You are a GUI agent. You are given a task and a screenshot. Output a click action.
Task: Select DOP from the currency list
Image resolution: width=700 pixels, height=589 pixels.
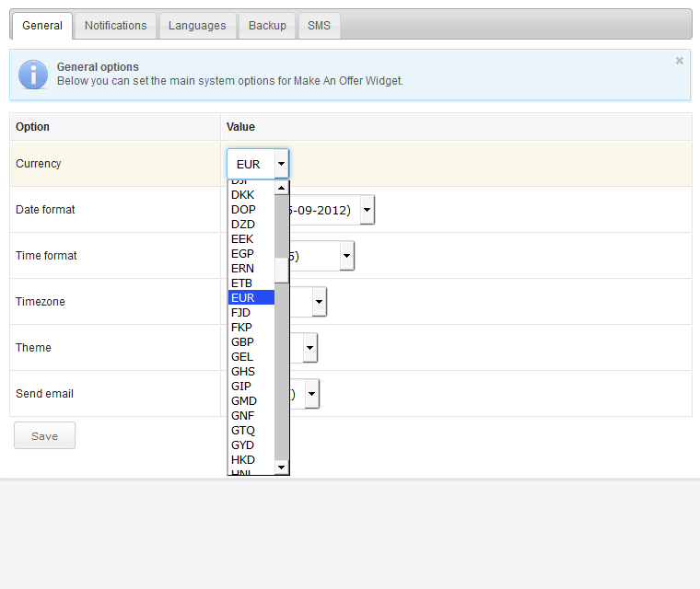tap(251, 210)
